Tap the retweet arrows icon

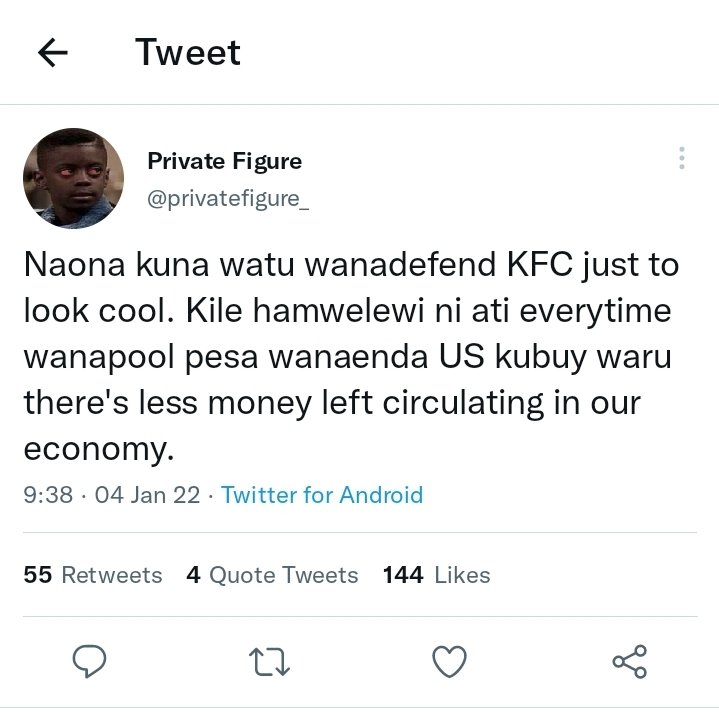270,662
